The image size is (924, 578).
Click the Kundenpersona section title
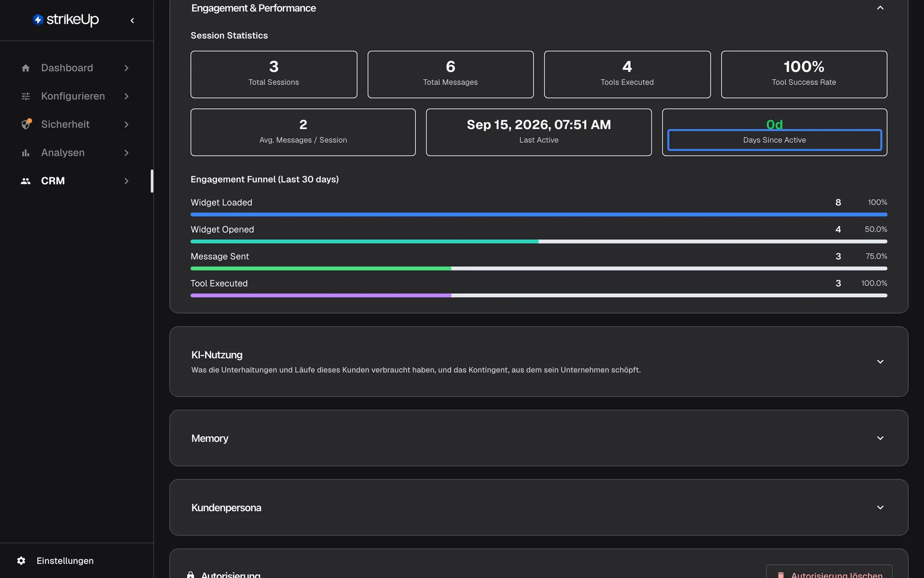pyautogui.click(x=226, y=508)
